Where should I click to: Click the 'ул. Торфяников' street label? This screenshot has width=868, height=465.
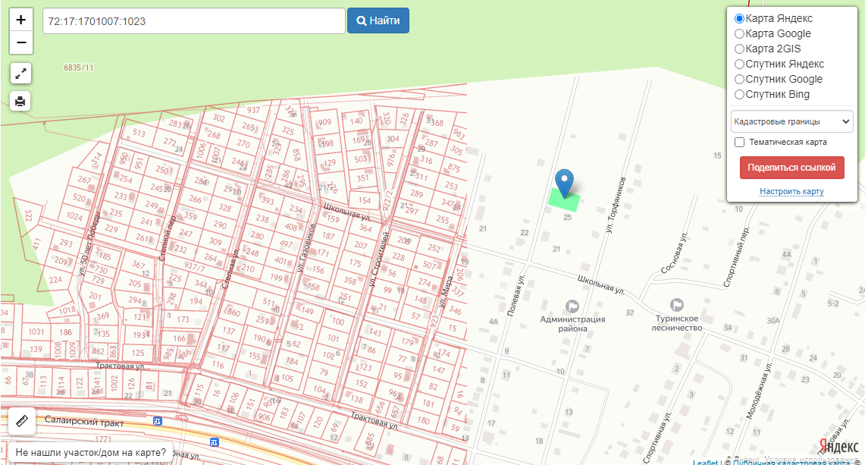point(616,205)
